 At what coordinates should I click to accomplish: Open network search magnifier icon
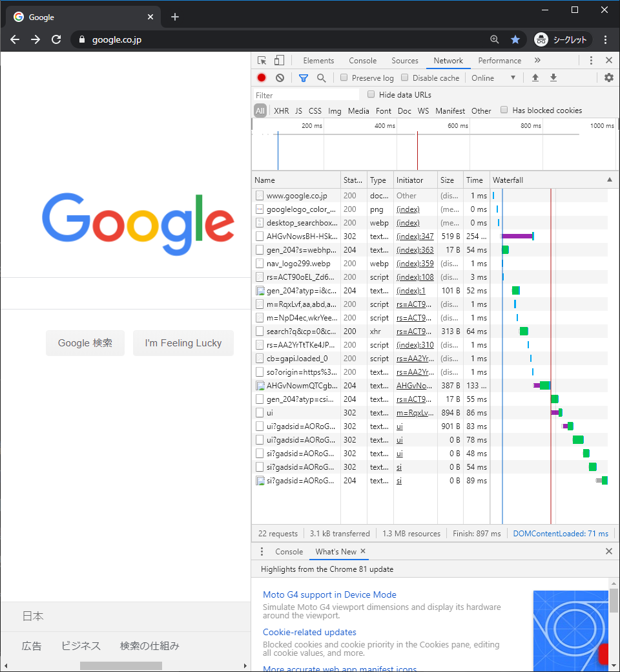coord(322,78)
